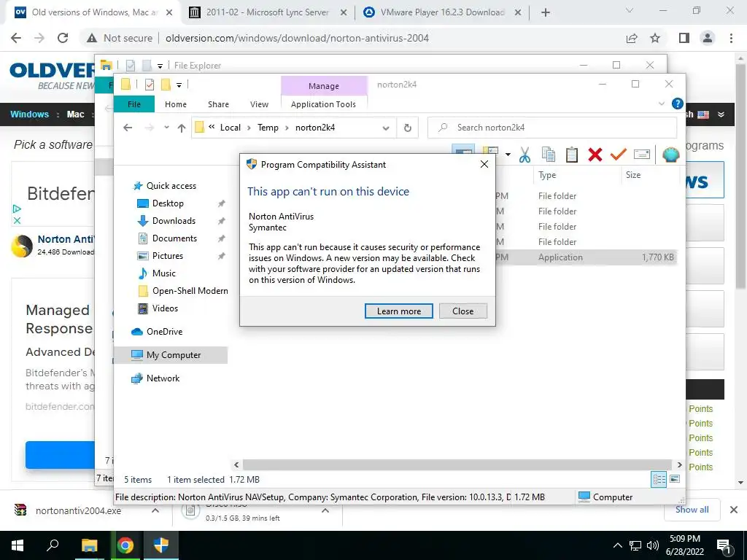Open the View ribbon tab

pyautogui.click(x=259, y=104)
